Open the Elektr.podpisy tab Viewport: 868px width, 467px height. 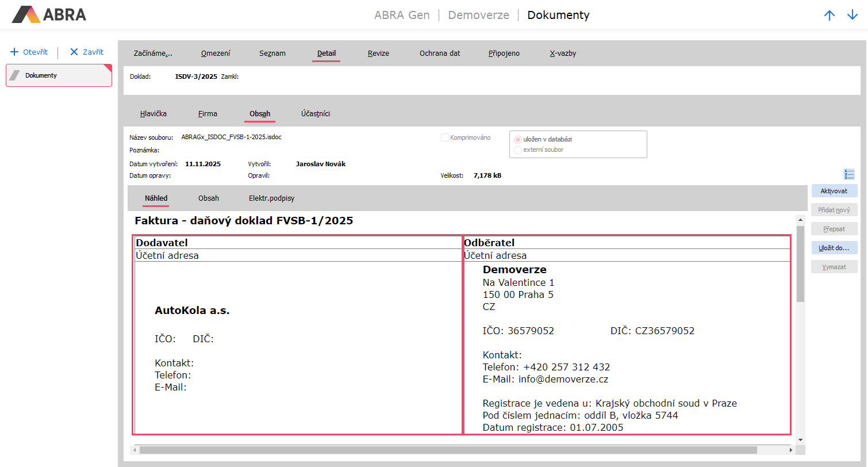(x=272, y=198)
